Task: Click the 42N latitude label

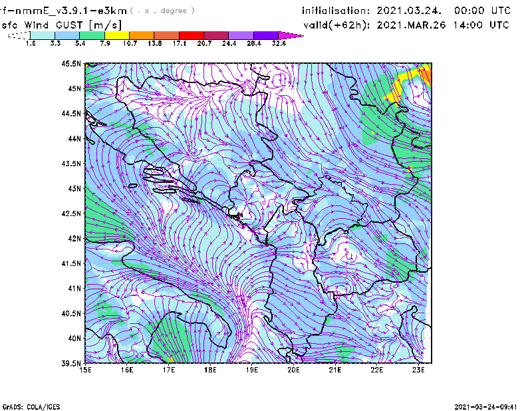Action: tap(74, 239)
